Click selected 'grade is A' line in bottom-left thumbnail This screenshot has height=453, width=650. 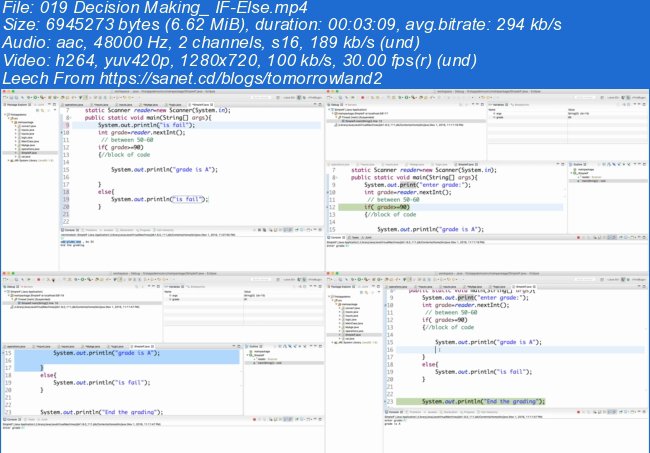click(x=106, y=353)
